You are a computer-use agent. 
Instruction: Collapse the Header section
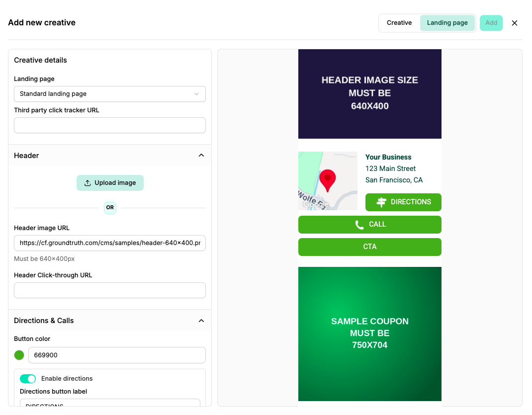[201, 155]
